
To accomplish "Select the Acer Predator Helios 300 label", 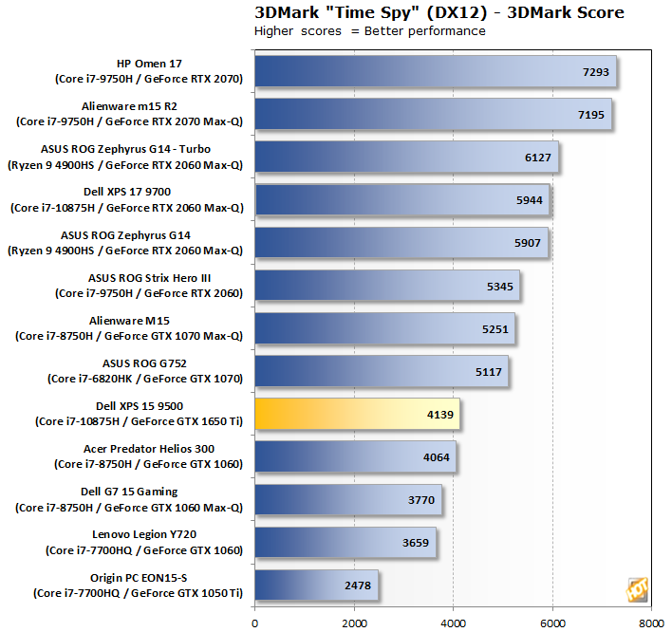I will pyautogui.click(x=148, y=456).
